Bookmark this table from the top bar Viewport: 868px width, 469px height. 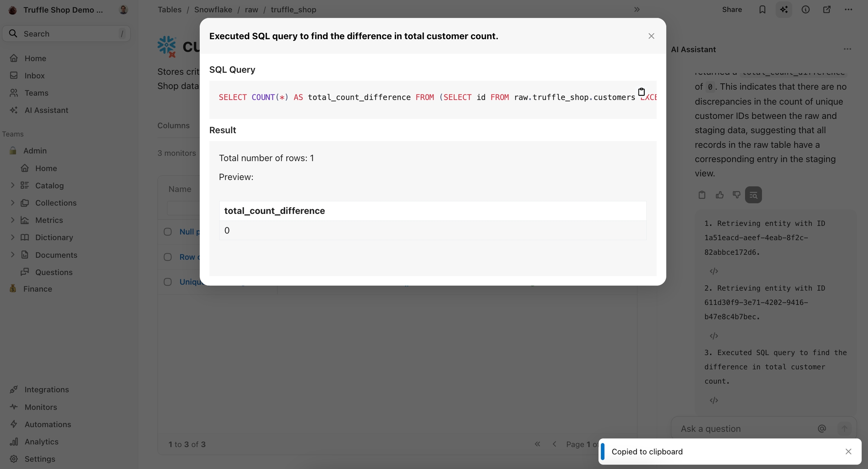pos(762,10)
